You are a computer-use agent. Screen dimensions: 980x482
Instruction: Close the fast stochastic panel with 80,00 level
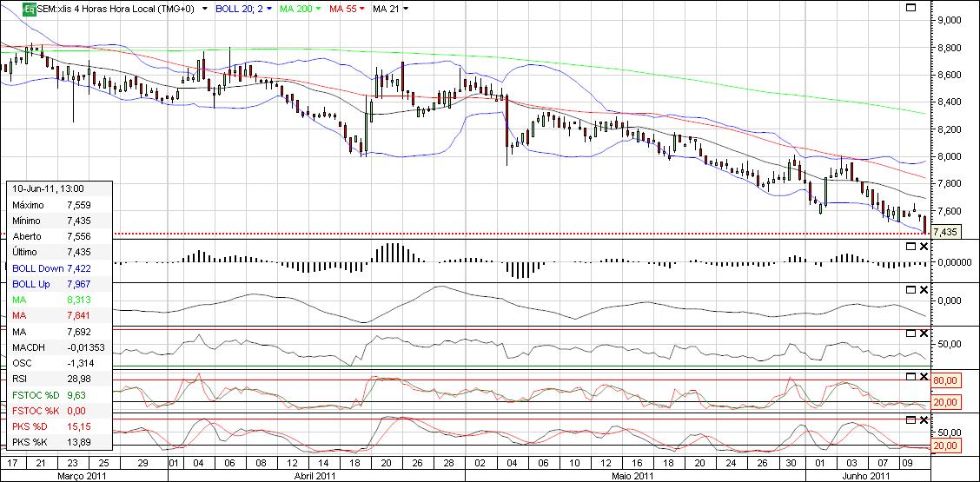tap(924, 376)
